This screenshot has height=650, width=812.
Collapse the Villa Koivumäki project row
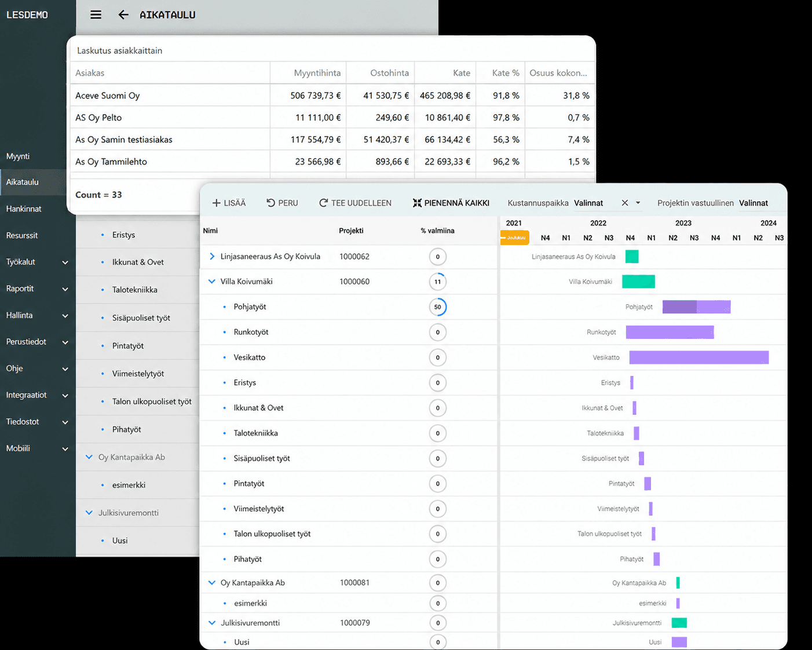[212, 282]
